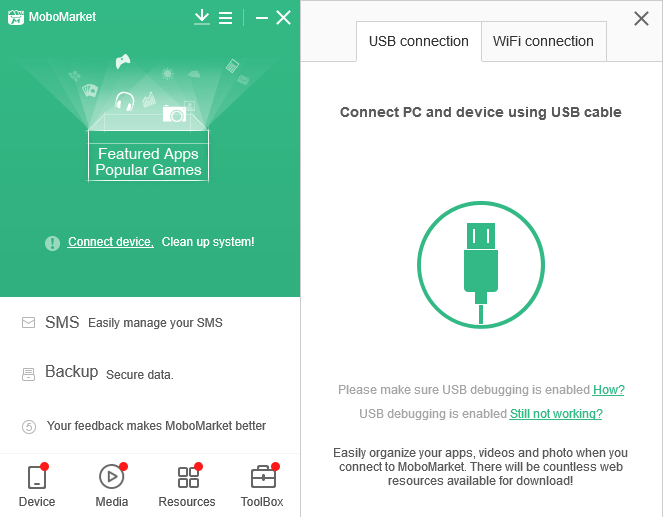This screenshot has height=517, width=663.
Task: Click the Clean up system! text
Action: tap(208, 242)
